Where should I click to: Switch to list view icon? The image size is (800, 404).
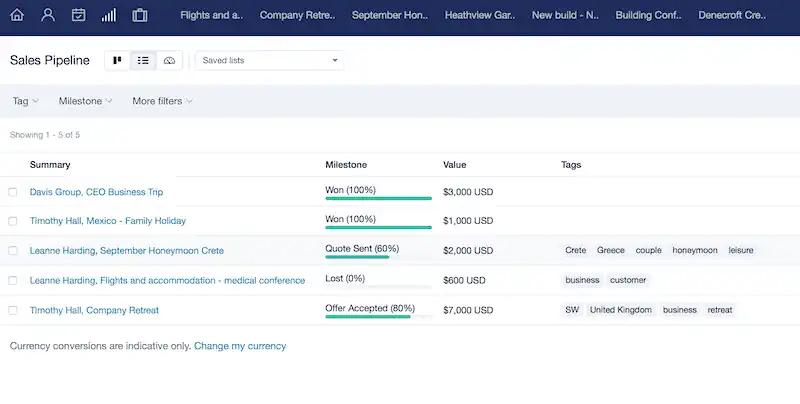tap(143, 60)
